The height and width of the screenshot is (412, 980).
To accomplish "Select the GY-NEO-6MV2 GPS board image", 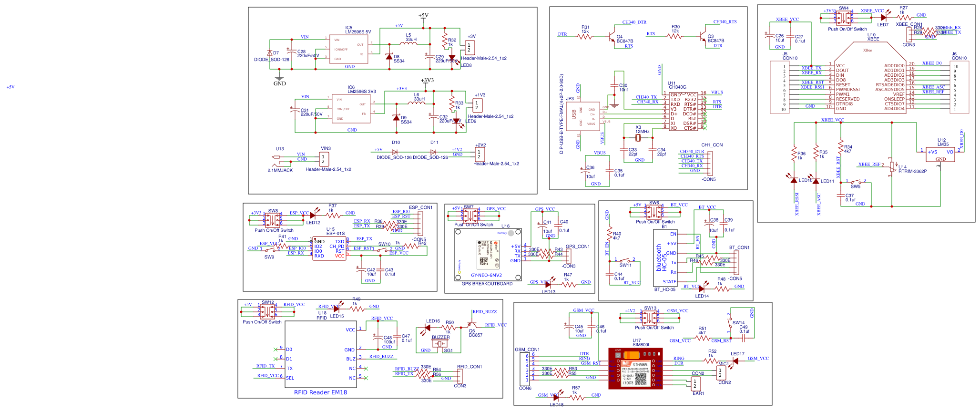I will [x=488, y=255].
